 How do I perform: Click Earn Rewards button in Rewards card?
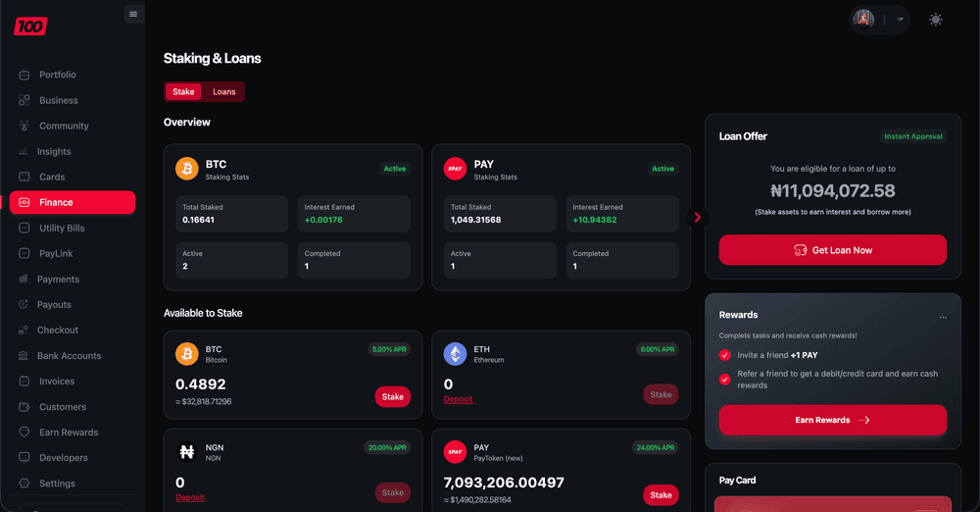832,420
